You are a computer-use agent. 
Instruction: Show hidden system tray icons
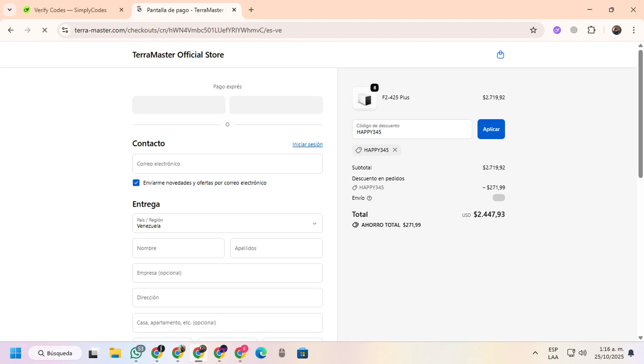(535, 353)
